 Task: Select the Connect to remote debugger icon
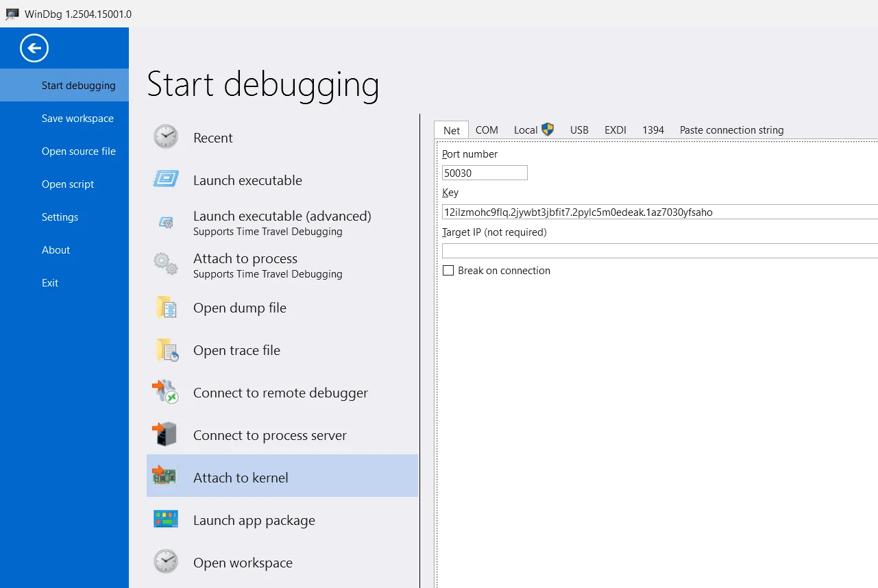(165, 392)
